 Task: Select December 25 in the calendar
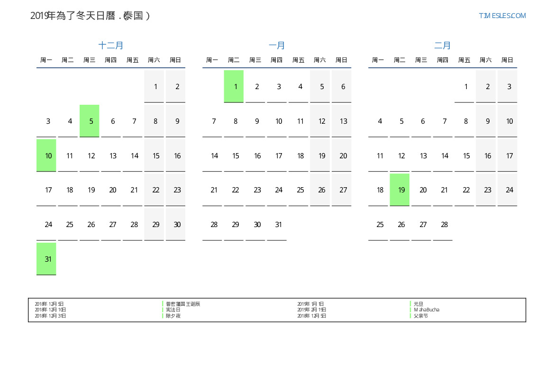[70, 224]
